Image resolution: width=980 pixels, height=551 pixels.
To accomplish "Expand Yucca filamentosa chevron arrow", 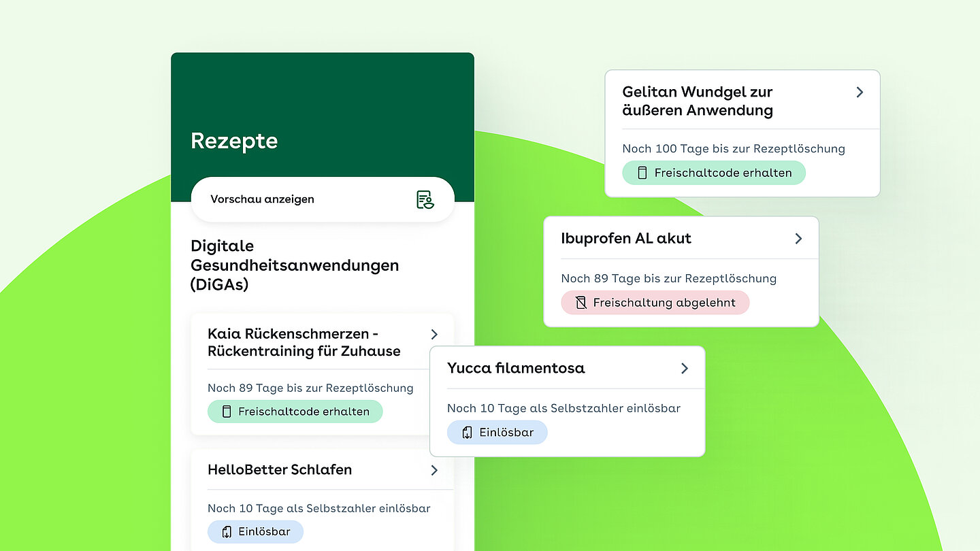I will coord(684,368).
